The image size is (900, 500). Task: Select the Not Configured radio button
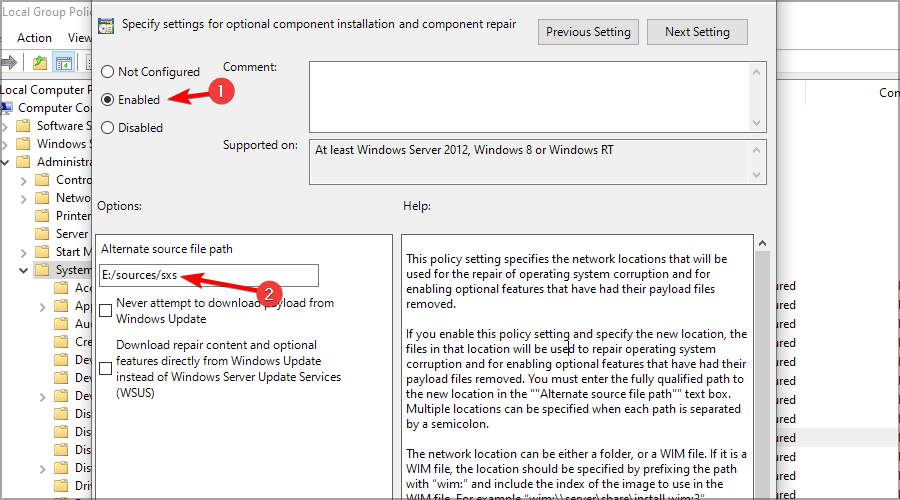click(x=107, y=72)
